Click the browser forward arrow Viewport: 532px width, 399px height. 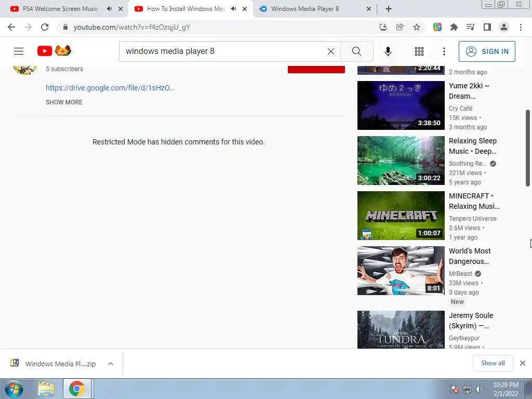(28, 27)
